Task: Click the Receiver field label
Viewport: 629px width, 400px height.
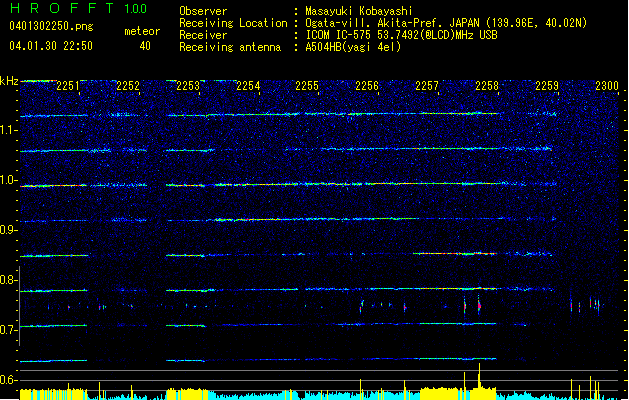Action: click(x=203, y=35)
